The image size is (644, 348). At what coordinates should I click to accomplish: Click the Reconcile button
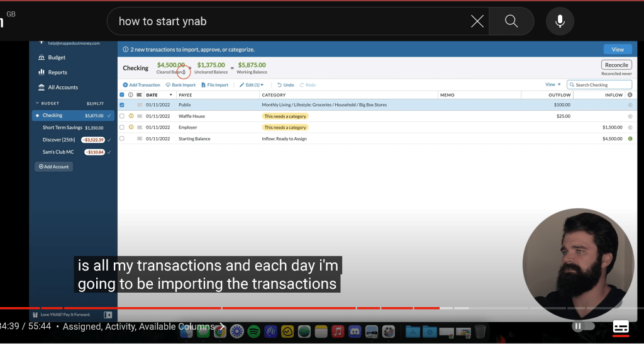tap(616, 65)
